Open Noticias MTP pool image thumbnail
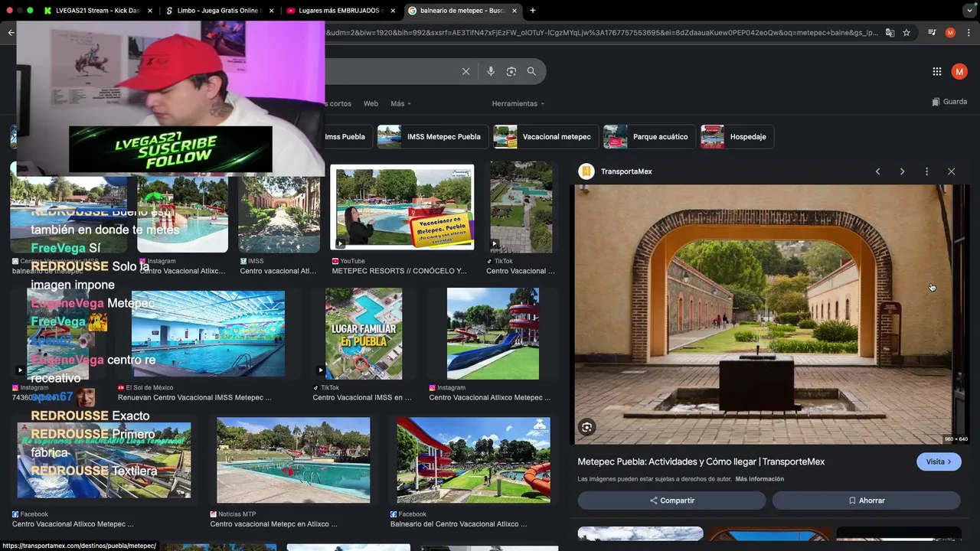This screenshot has width=980, height=551. 293,460
